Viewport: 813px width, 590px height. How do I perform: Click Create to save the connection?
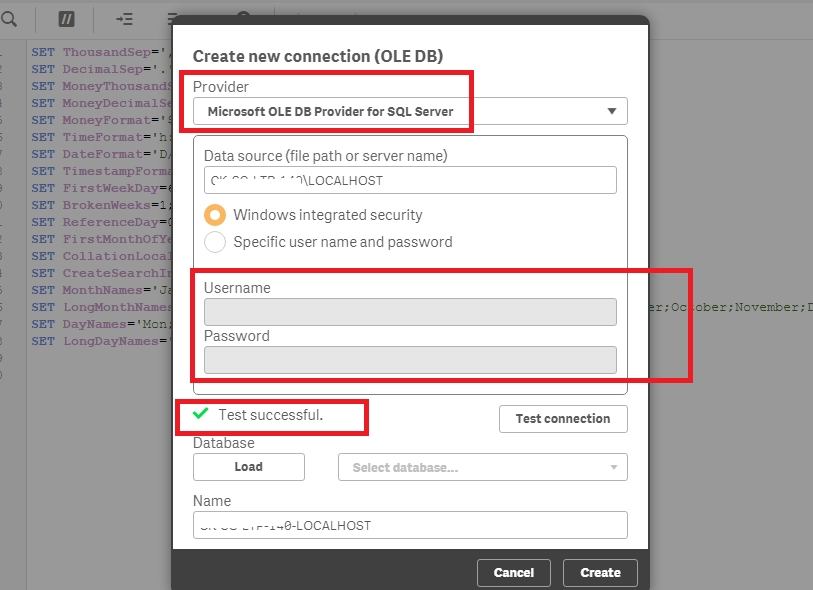coord(600,573)
